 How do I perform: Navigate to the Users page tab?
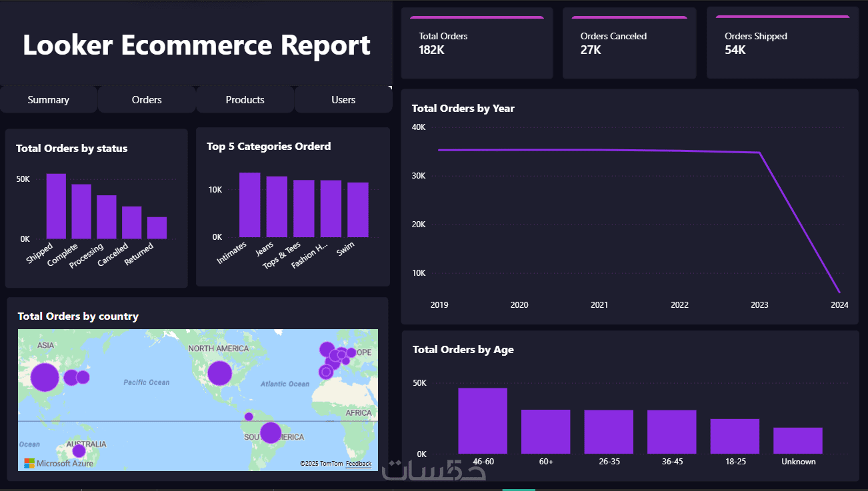[343, 100]
